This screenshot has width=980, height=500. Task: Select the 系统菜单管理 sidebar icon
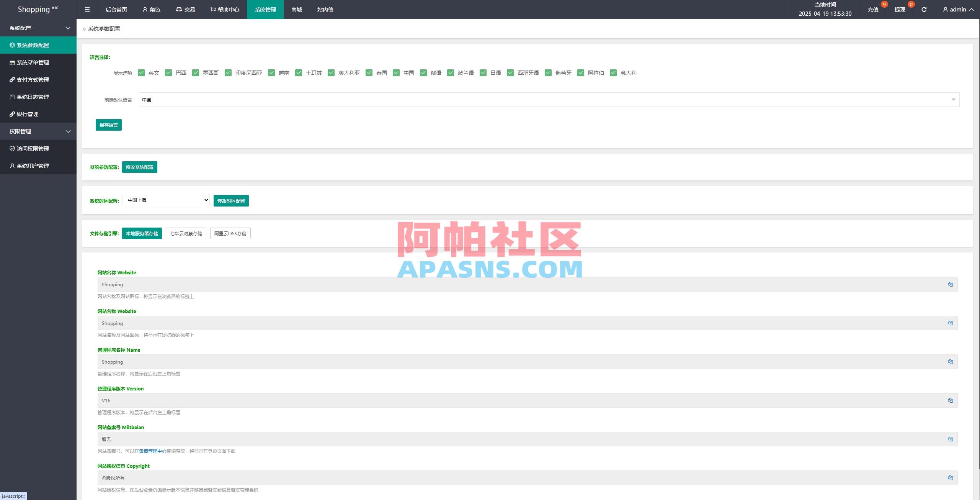[12, 62]
